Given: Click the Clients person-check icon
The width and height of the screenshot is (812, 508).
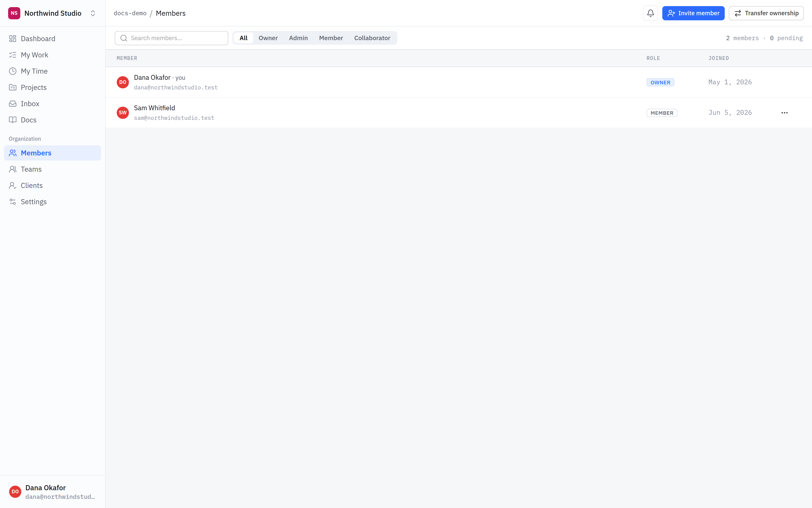Looking at the screenshot, I should [13, 185].
